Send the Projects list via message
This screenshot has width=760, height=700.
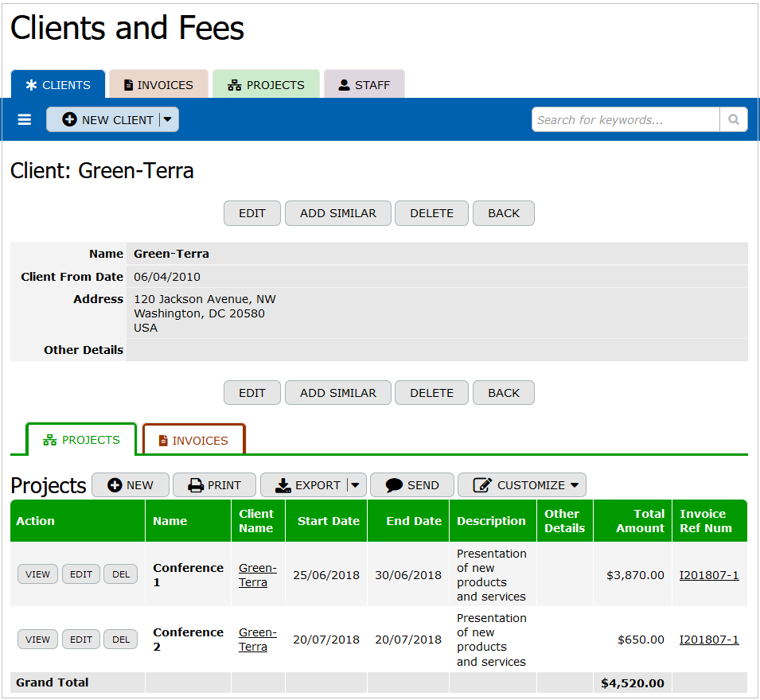point(411,485)
